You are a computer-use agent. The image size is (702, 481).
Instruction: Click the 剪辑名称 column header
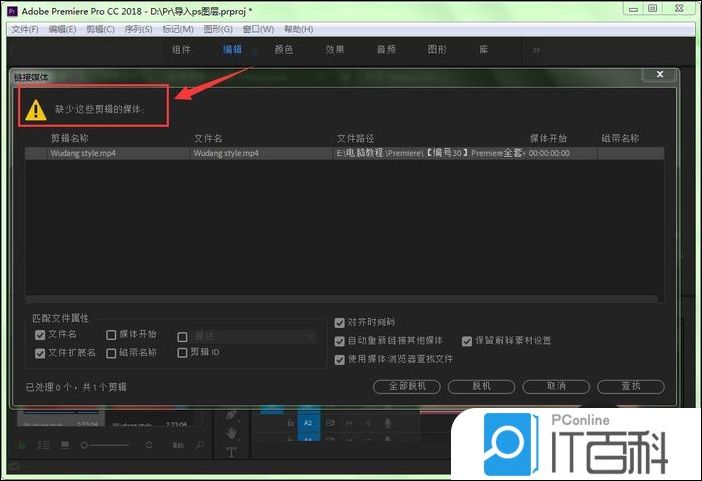click(70, 138)
